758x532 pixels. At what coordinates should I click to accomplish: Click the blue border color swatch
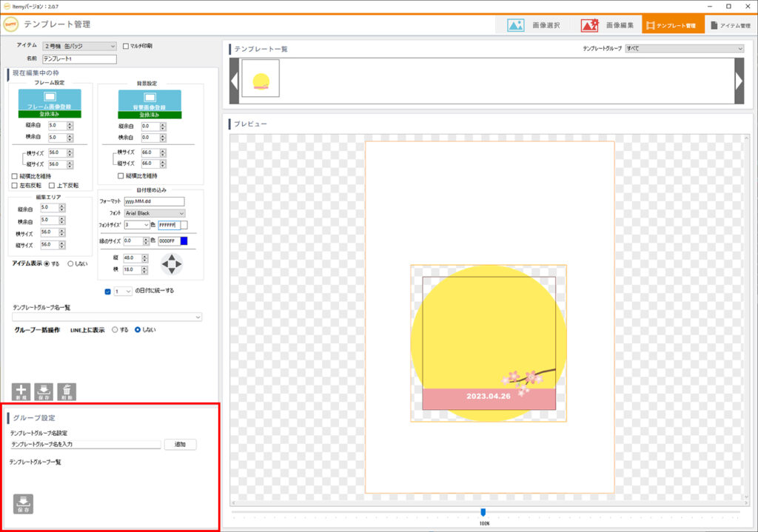click(x=184, y=241)
